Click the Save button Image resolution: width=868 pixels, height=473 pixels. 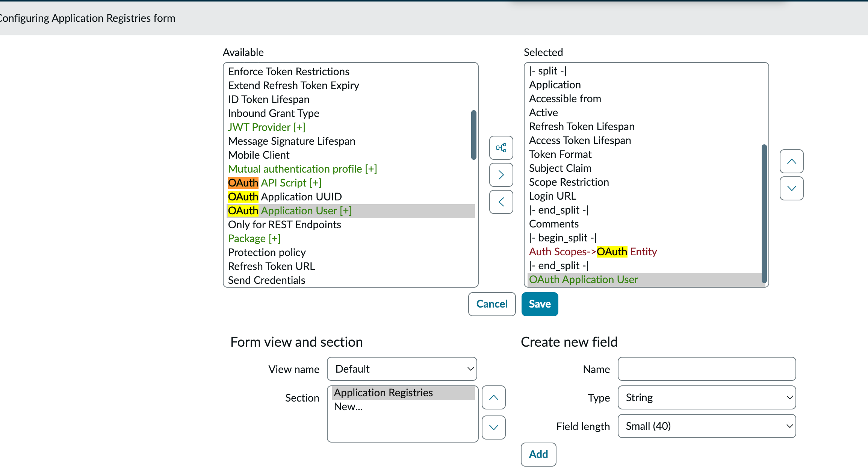[x=540, y=304]
